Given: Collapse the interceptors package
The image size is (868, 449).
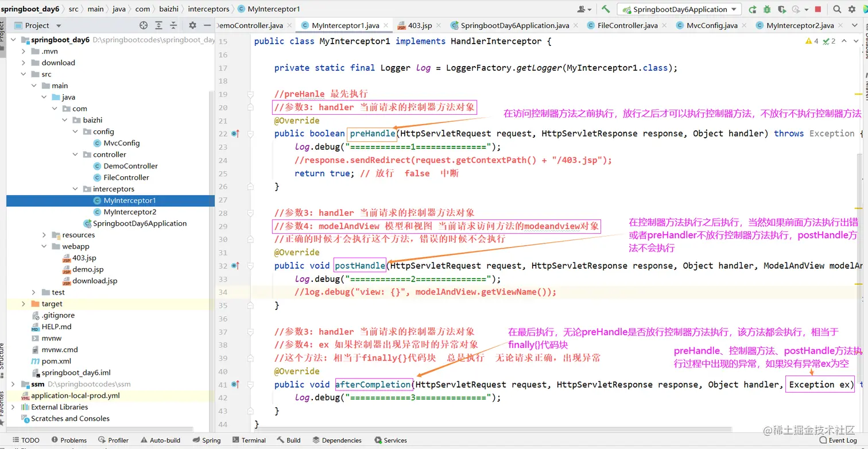Looking at the screenshot, I should click(x=75, y=189).
